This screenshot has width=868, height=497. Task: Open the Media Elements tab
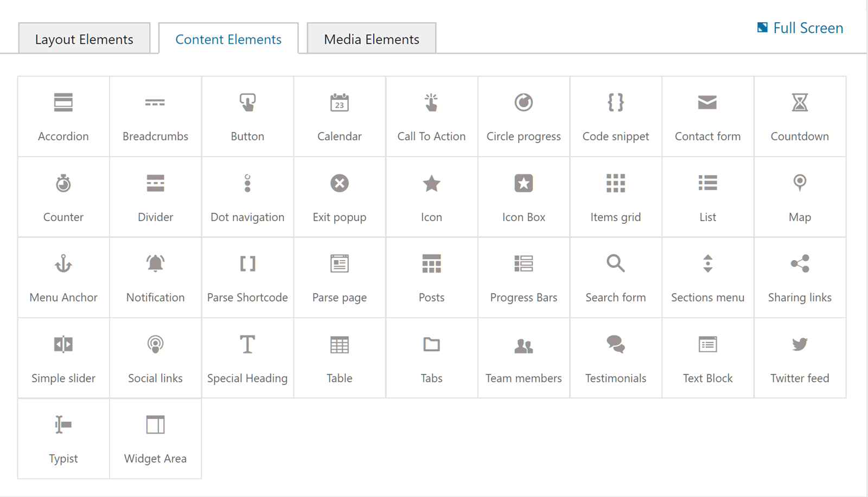(372, 39)
